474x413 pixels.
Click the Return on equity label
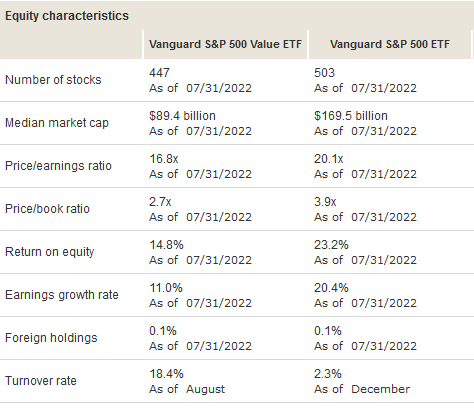(49, 252)
